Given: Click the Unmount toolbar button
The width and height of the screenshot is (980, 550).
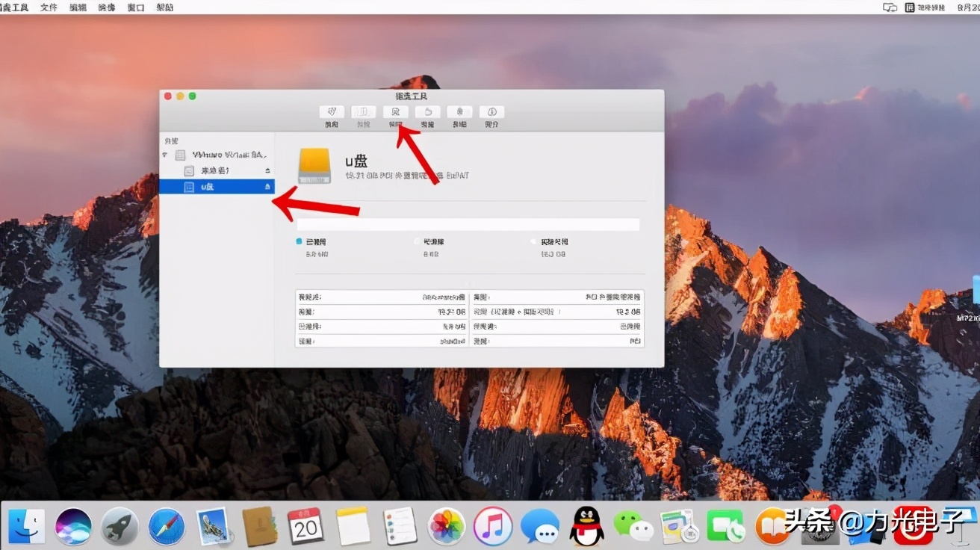Looking at the screenshot, I should coord(459,112).
